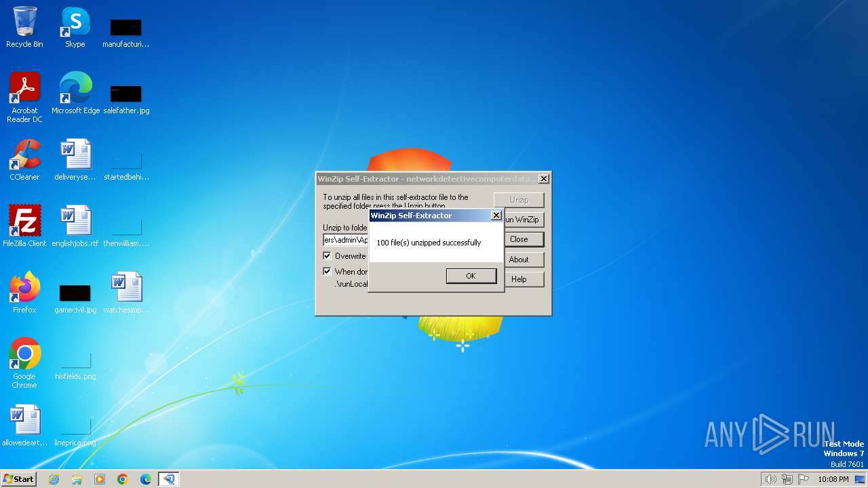The image size is (868, 488).
Task: Click the Unzip button in the extractor window
Action: pyautogui.click(x=519, y=200)
